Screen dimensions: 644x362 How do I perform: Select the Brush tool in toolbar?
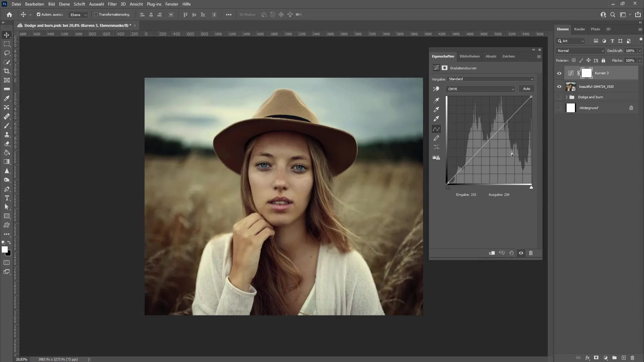point(7,125)
